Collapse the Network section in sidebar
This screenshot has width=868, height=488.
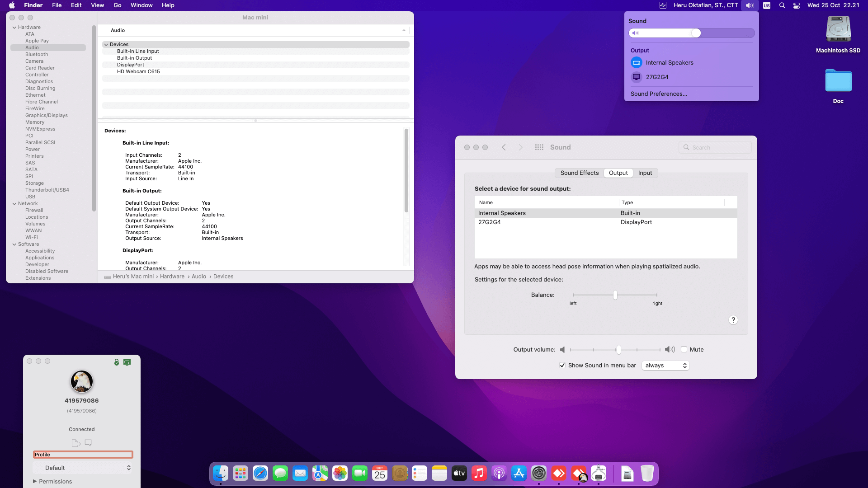14,203
